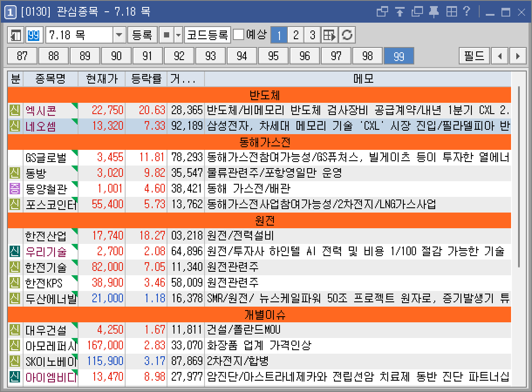Pin the window with pushpin icon
Screen dimensions: 532x392
pyautogui.click(x=434, y=12)
